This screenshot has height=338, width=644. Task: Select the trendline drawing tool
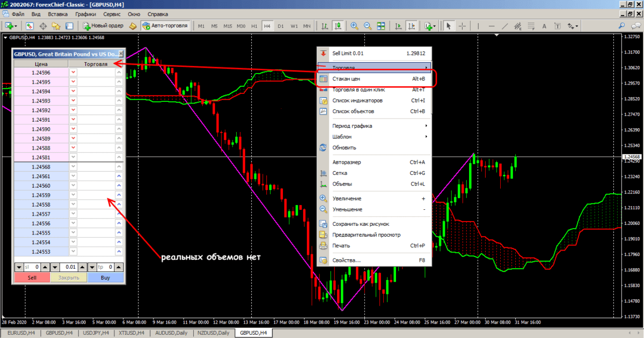click(504, 26)
